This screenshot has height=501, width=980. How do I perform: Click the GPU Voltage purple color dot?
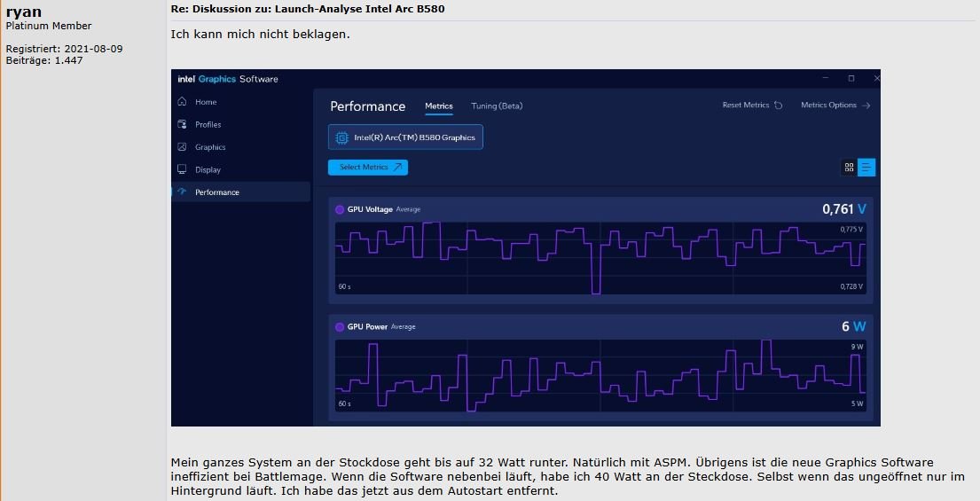(x=340, y=210)
